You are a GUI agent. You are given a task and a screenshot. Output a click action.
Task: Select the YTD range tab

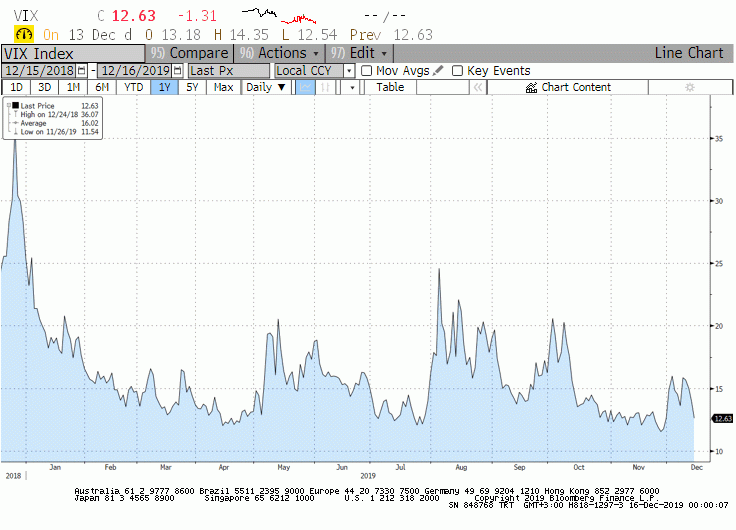pyautogui.click(x=133, y=87)
